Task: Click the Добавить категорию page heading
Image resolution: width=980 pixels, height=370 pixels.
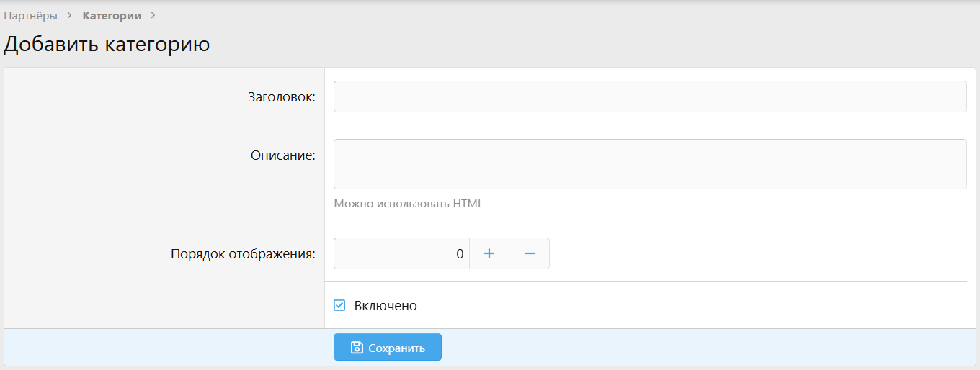Action: 107,45
